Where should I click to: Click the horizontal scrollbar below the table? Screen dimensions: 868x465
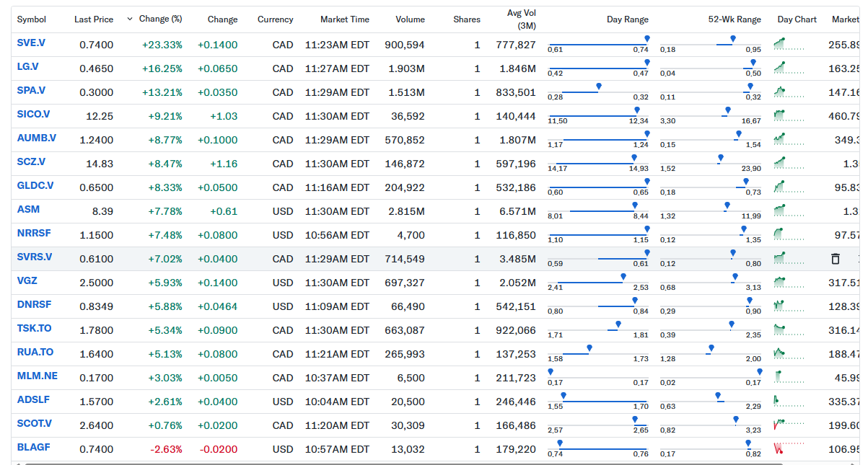coord(433,463)
